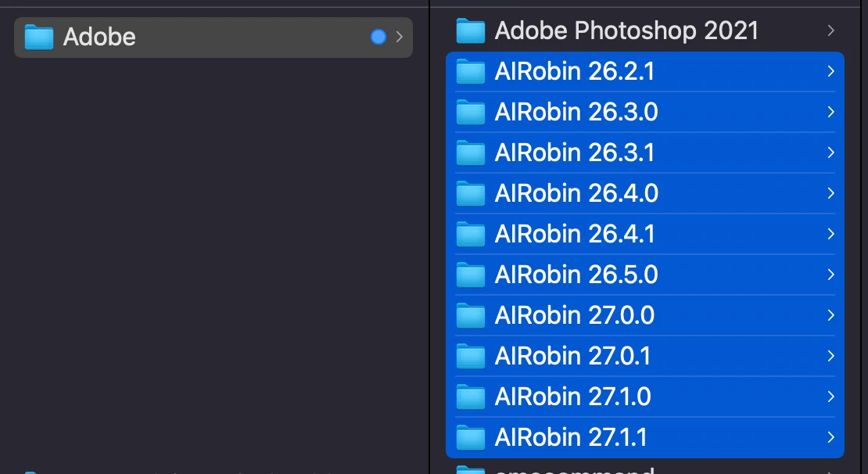The width and height of the screenshot is (868, 474).
Task: Select the AIRobin 26.2.1 folder icon
Action: (471, 71)
